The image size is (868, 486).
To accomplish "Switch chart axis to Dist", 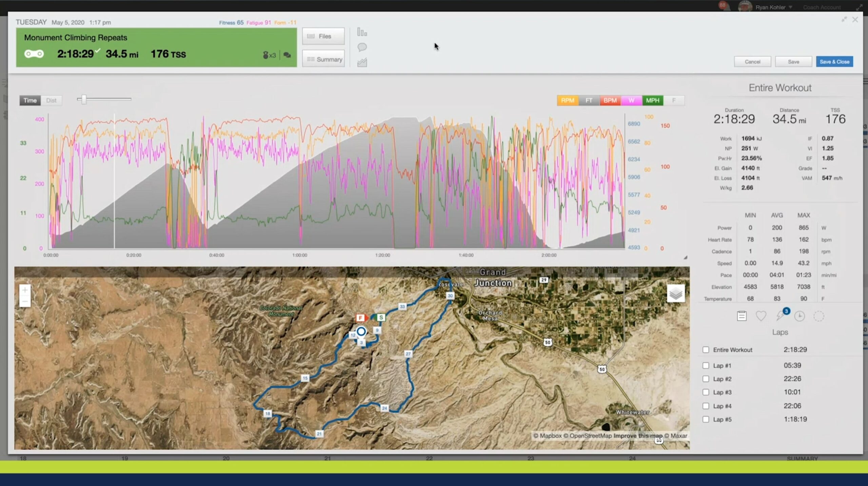I will coord(51,100).
